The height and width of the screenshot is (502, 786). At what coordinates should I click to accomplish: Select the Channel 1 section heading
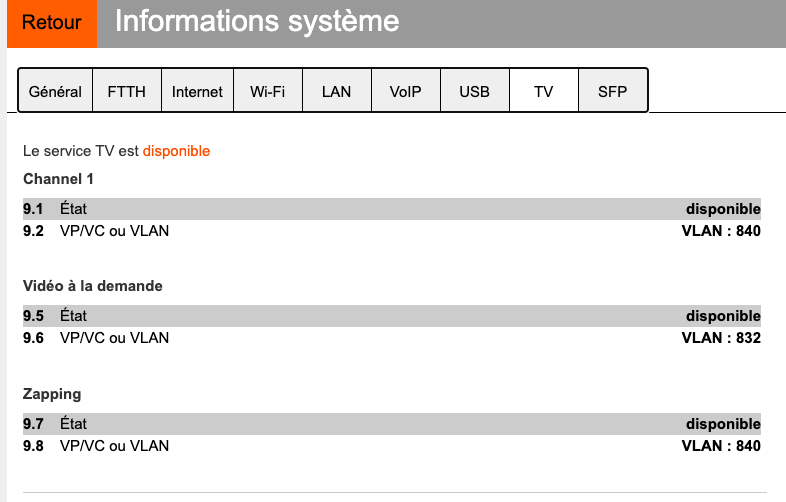coord(58,179)
